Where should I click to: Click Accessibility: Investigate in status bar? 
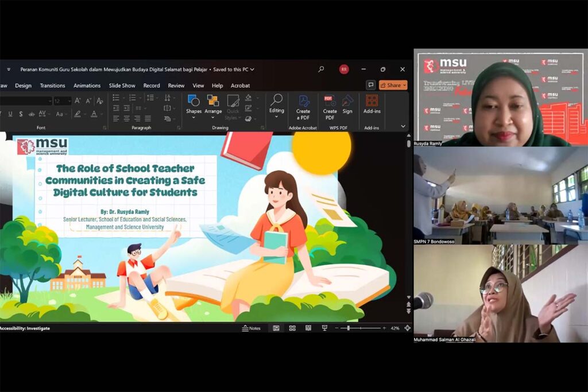tap(25, 328)
